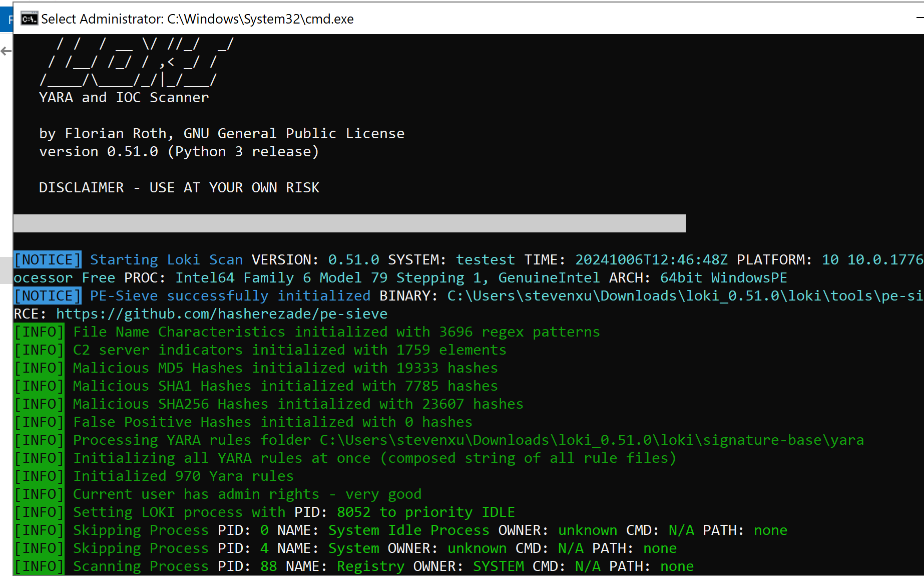Click the 'Starting Loki Scan' text
The width and height of the screenshot is (924, 576).
pyautogui.click(x=166, y=259)
